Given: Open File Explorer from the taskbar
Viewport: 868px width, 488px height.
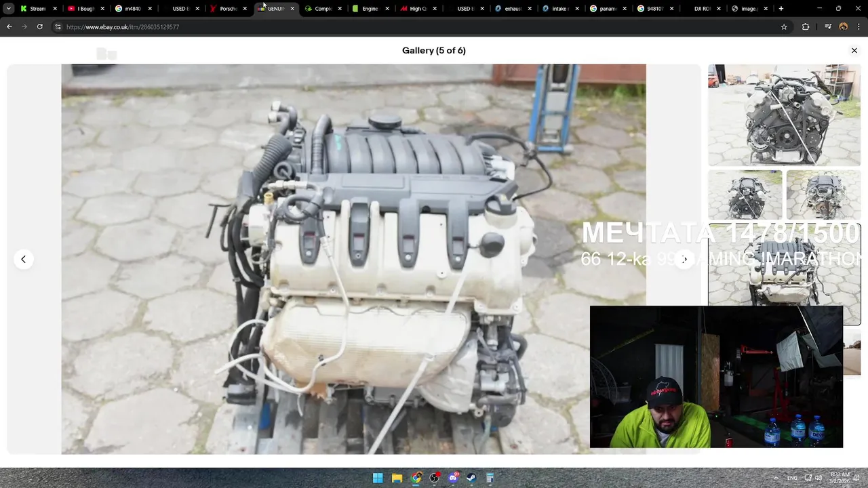Looking at the screenshot, I should coord(397,478).
